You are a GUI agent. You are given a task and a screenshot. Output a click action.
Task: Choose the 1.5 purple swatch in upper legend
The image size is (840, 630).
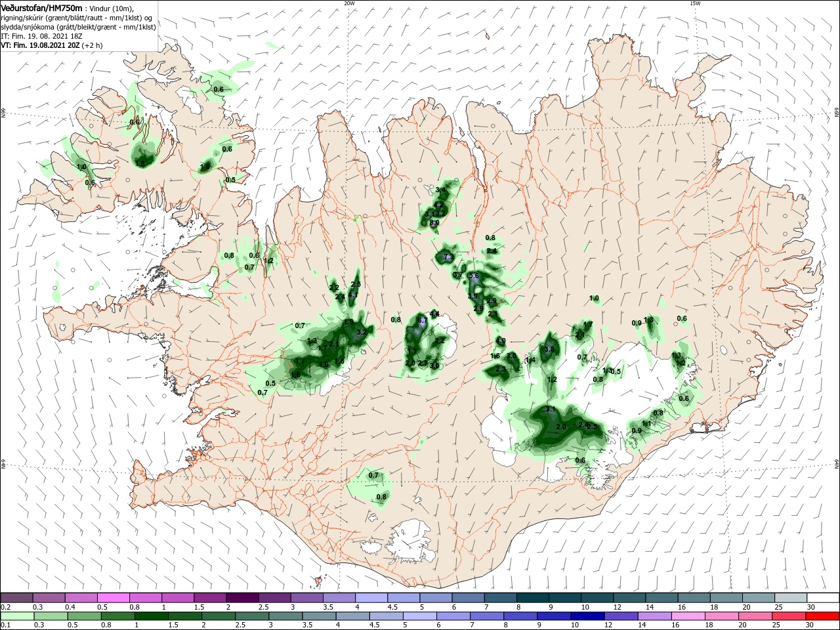[211, 598]
